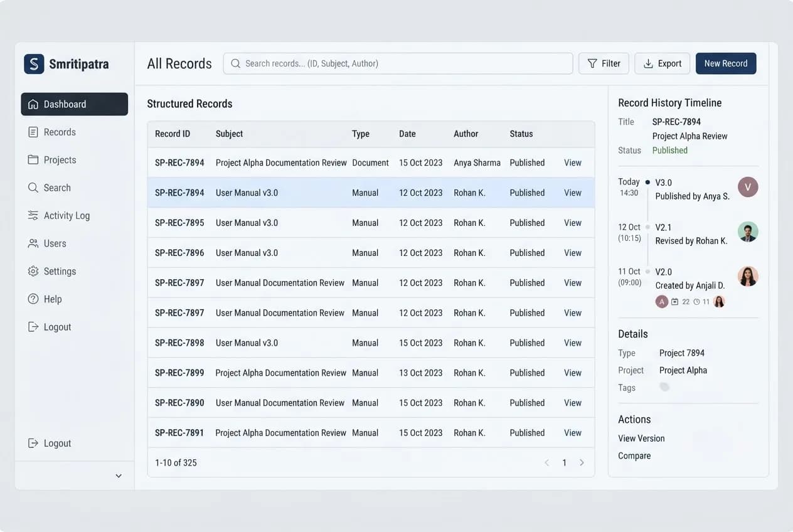The image size is (793, 532).
Task: Click the 'Structured Records' heading
Action: pos(189,104)
